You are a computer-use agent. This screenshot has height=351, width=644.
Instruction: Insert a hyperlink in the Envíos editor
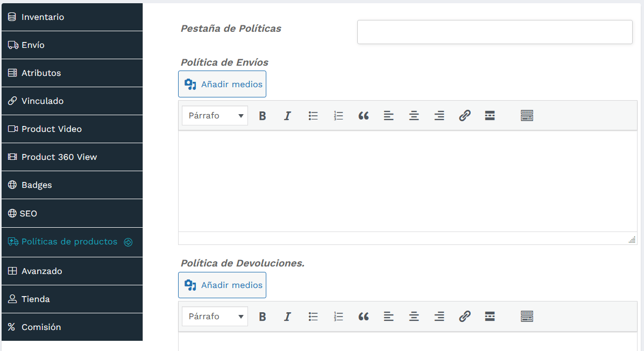(464, 115)
